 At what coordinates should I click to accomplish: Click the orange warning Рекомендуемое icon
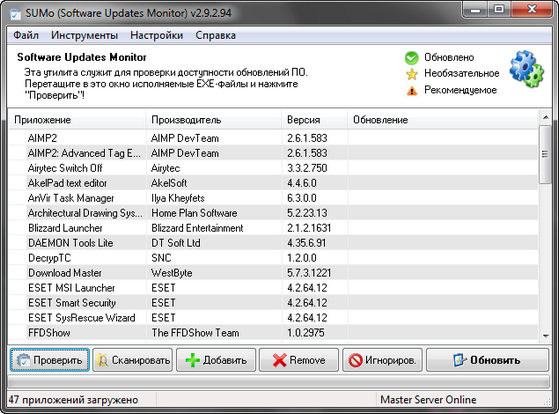(412, 91)
